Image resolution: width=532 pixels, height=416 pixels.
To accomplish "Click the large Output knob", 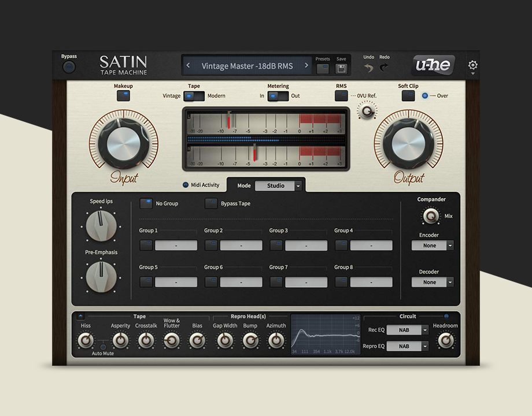I will 408,144.
